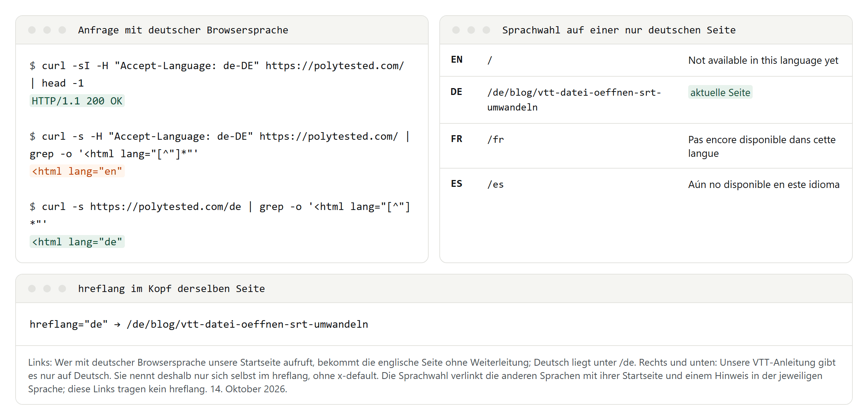Click the '| head -1' command continuation

click(57, 83)
